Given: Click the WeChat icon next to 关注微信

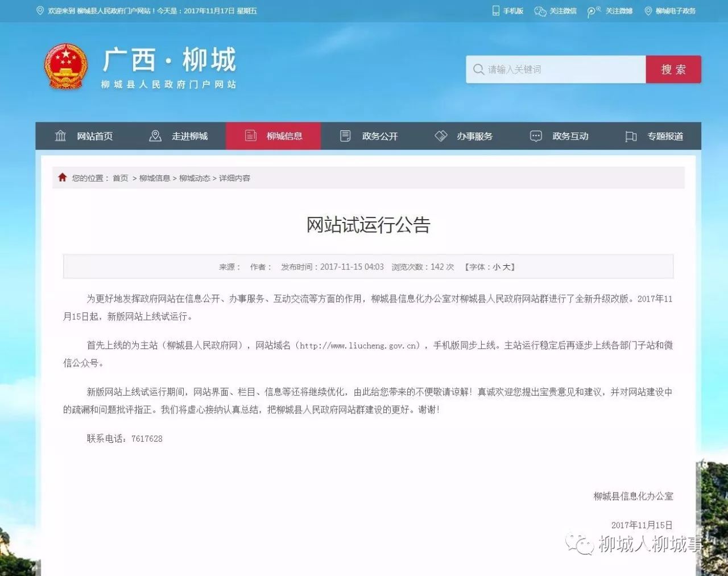Looking at the screenshot, I should pyautogui.click(x=540, y=11).
